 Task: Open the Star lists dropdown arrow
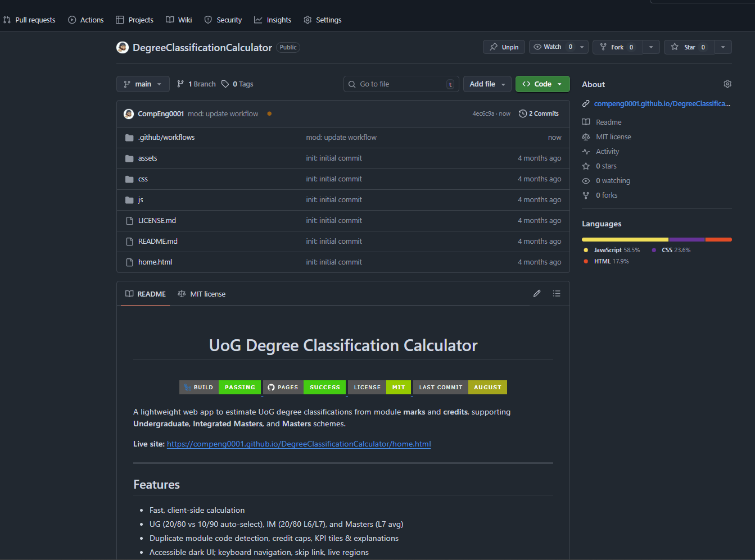coord(723,47)
